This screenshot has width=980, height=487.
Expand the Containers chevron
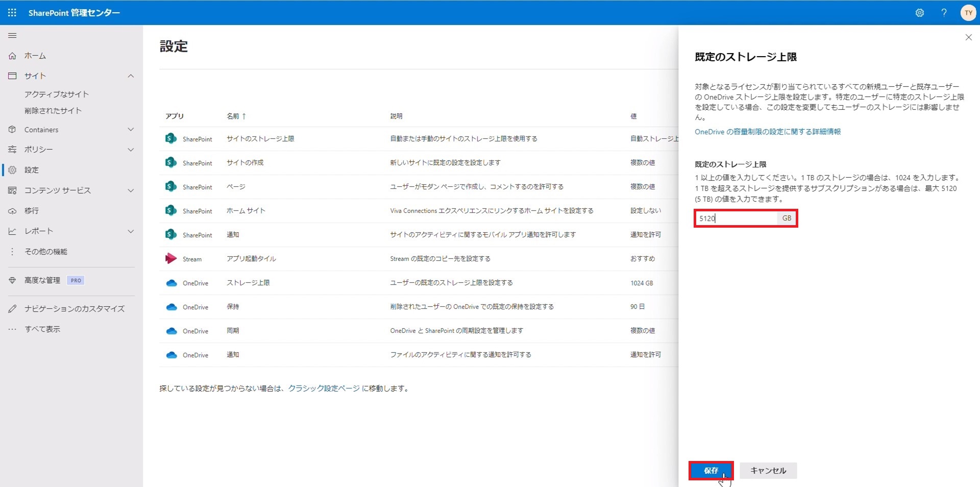point(131,130)
